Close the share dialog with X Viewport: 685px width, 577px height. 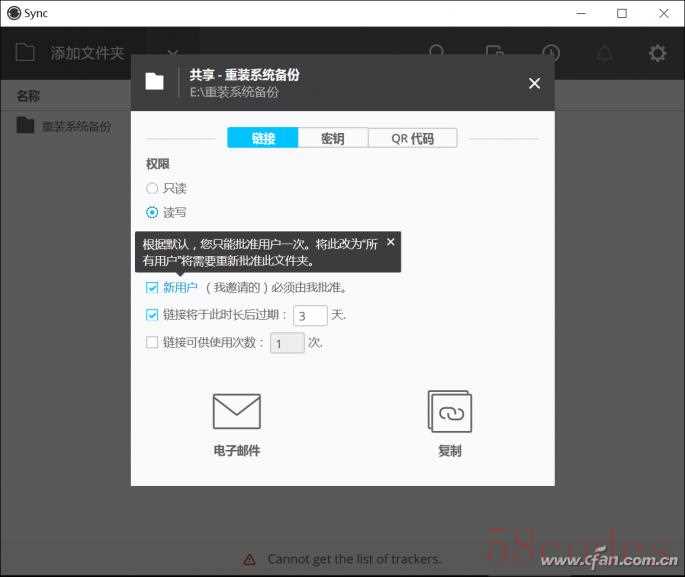tap(534, 83)
